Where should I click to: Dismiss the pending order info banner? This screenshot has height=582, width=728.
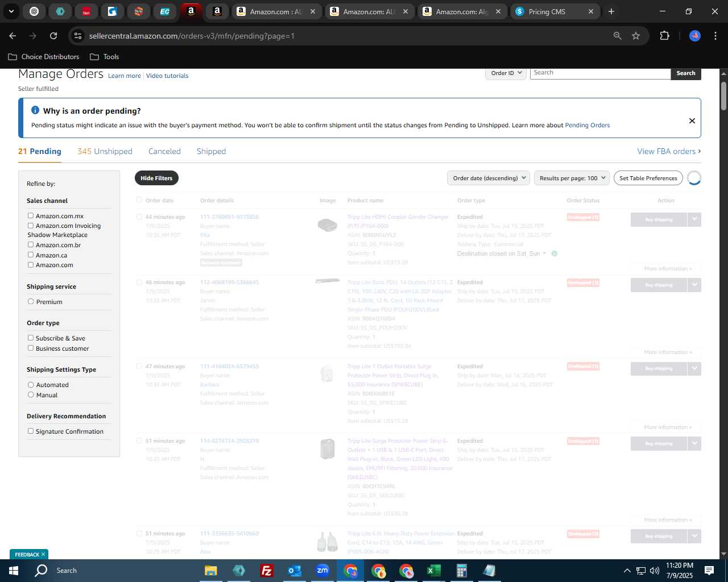tap(692, 120)
